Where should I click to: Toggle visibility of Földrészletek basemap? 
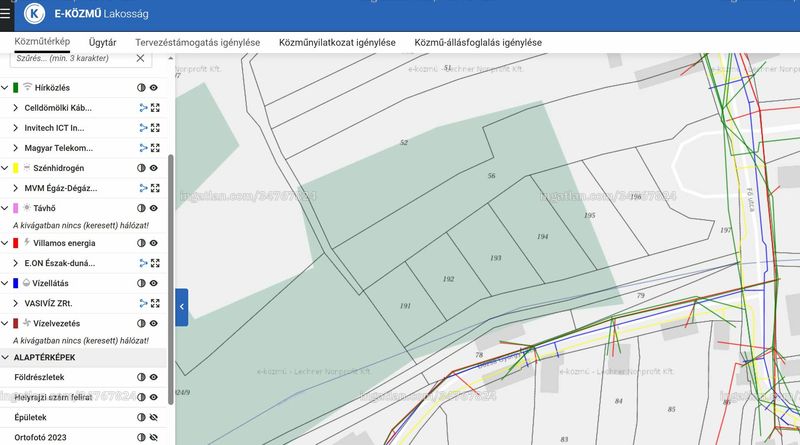154,377
